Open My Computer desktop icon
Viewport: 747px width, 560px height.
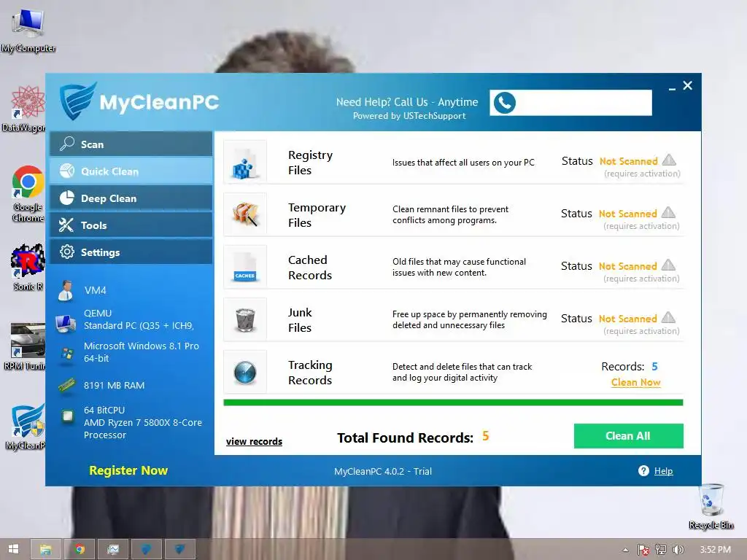click(28, 30)
